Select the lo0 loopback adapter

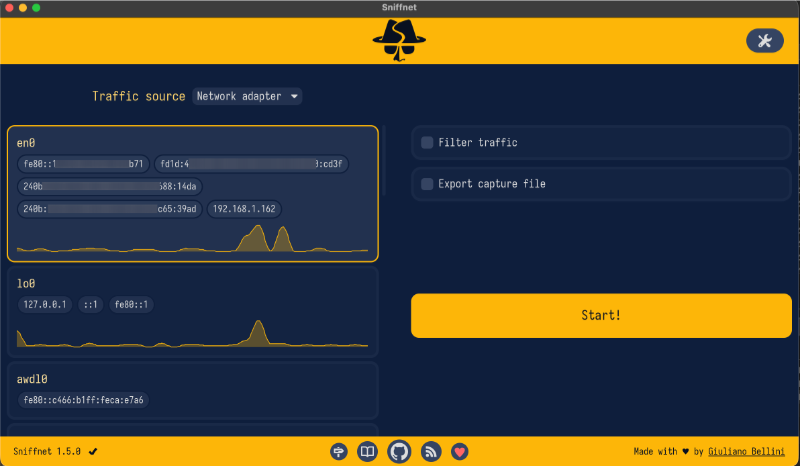coord(193,311)
